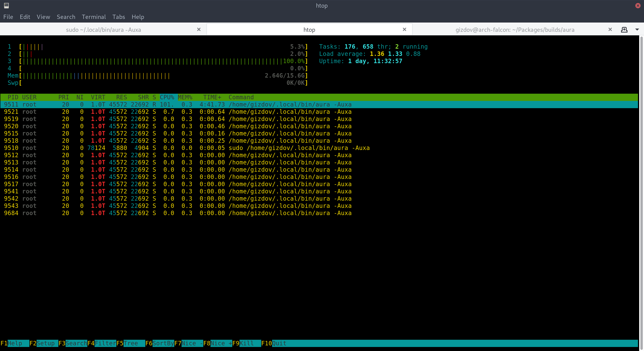Select process row with PID 9521
The width and height of the screenshot is (644, 351).
pyautogui.click(x=319, y=112)
